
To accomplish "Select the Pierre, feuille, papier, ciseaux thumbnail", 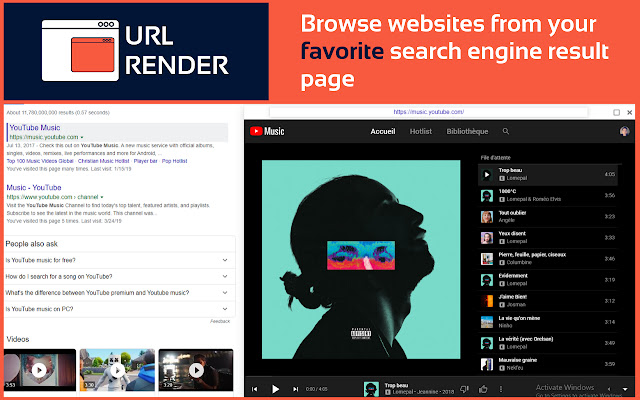I will (487, 259).
